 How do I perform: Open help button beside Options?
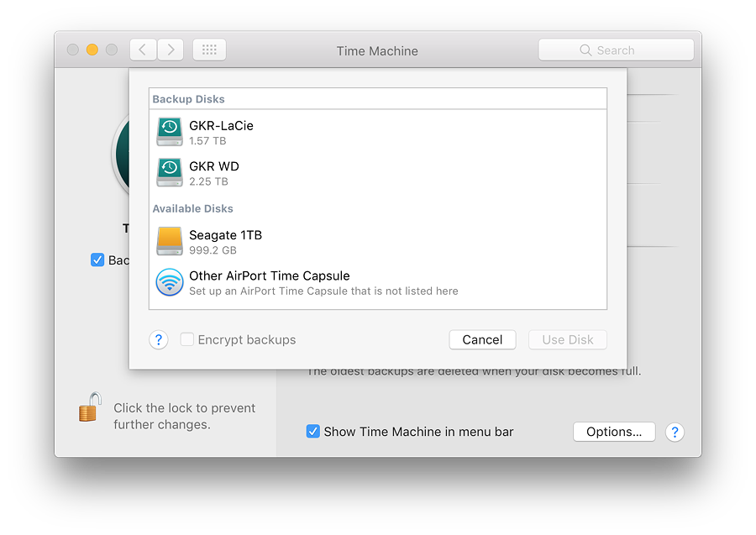(675, 432)
